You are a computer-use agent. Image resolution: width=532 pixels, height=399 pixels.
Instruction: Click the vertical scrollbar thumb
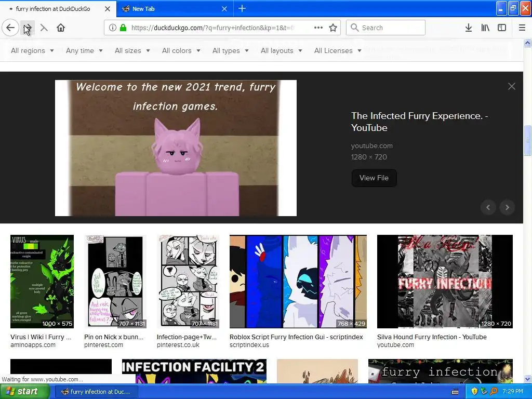(x=527, y=140)
